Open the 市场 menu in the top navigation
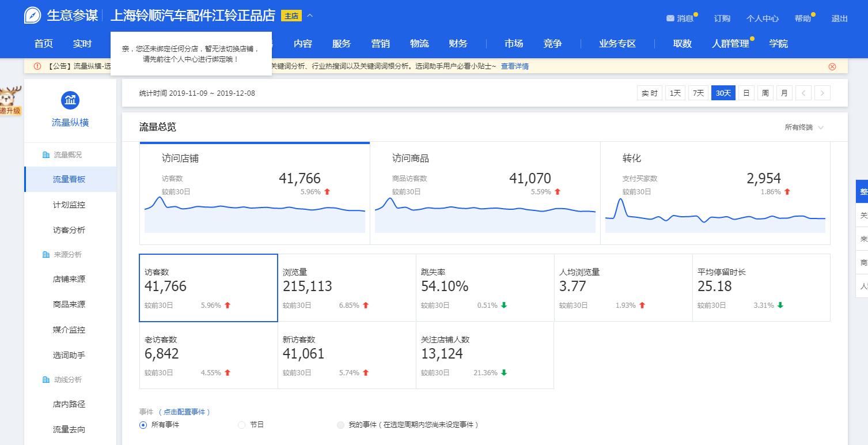 513,43
